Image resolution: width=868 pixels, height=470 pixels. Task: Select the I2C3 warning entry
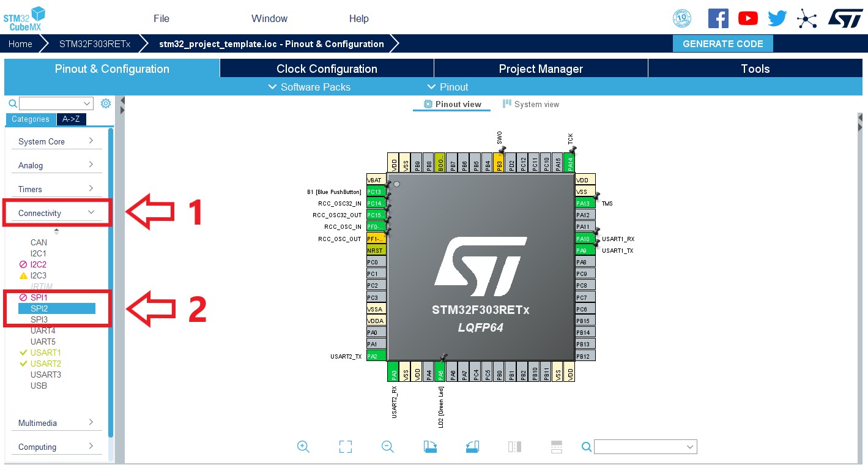(x=39, y=275)
